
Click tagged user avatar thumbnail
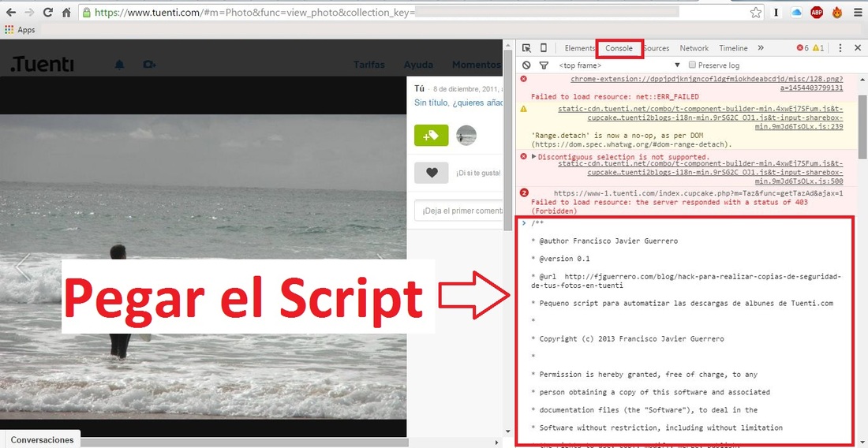466,136
